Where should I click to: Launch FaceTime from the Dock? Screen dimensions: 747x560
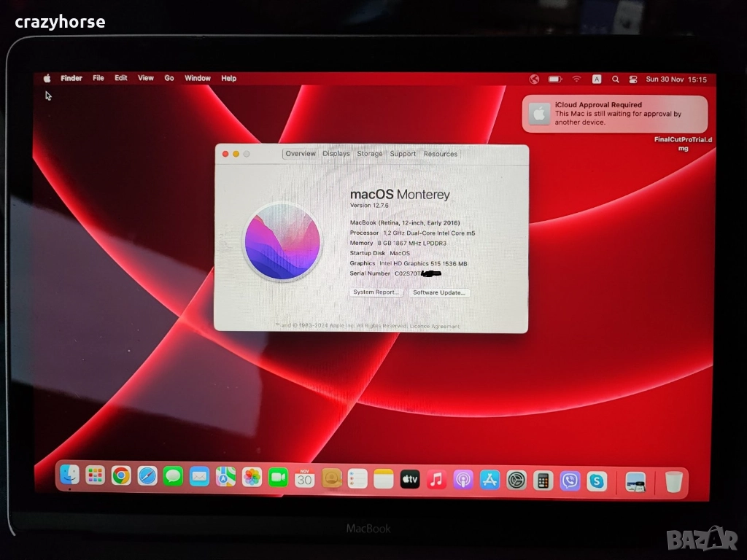pyautogui.click(x=278, y=478)
